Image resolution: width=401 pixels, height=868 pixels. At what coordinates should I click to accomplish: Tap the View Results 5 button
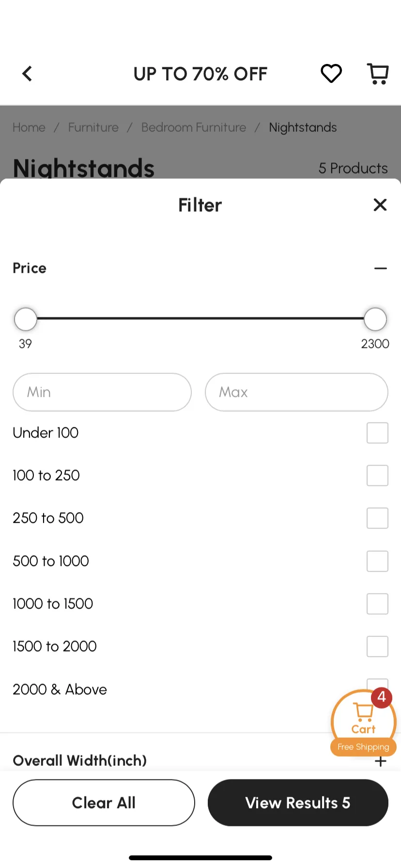[x=298, y=803]
